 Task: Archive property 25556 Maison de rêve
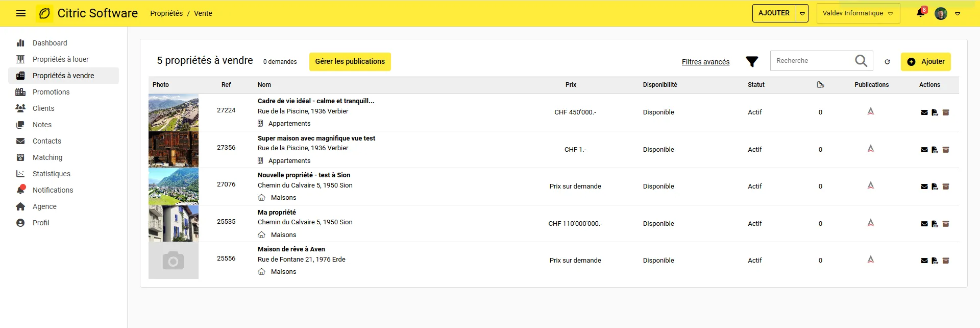[946, 261]
